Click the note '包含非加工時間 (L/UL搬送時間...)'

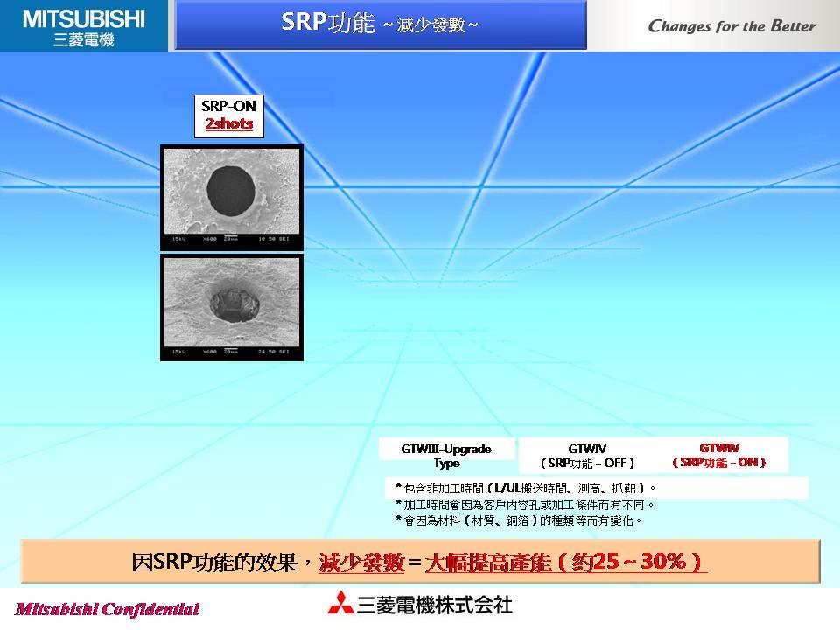(526, 488)
